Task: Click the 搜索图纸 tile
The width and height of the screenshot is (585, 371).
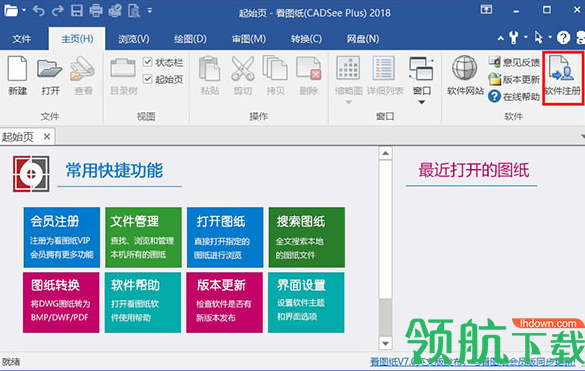Action: point(307,237)
